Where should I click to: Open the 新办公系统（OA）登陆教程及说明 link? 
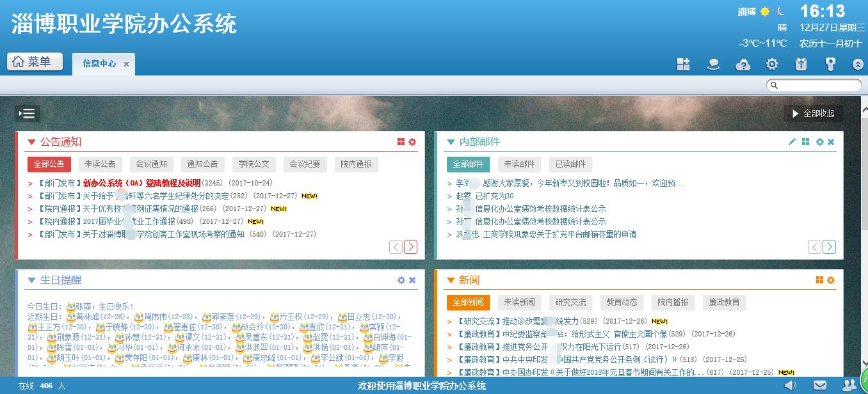(x=141, y=183)
